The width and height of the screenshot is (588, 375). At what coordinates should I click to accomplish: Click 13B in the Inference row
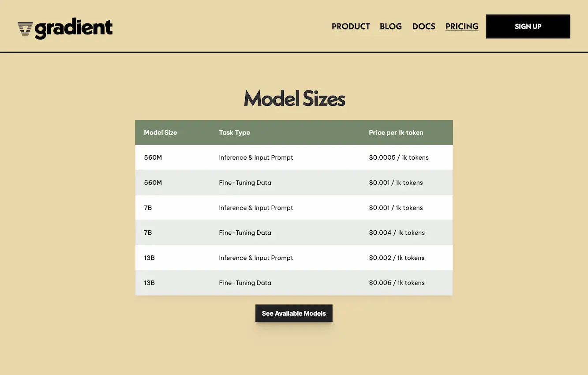click(x=149, y=258)
